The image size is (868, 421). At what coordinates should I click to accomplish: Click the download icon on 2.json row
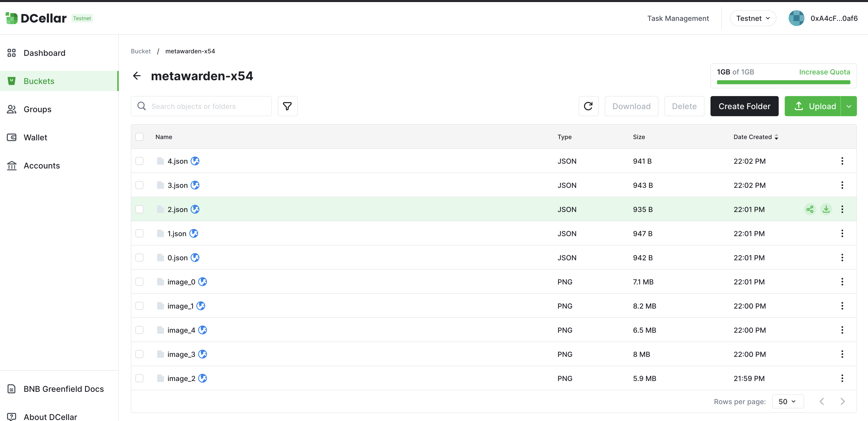coord(826,209)
